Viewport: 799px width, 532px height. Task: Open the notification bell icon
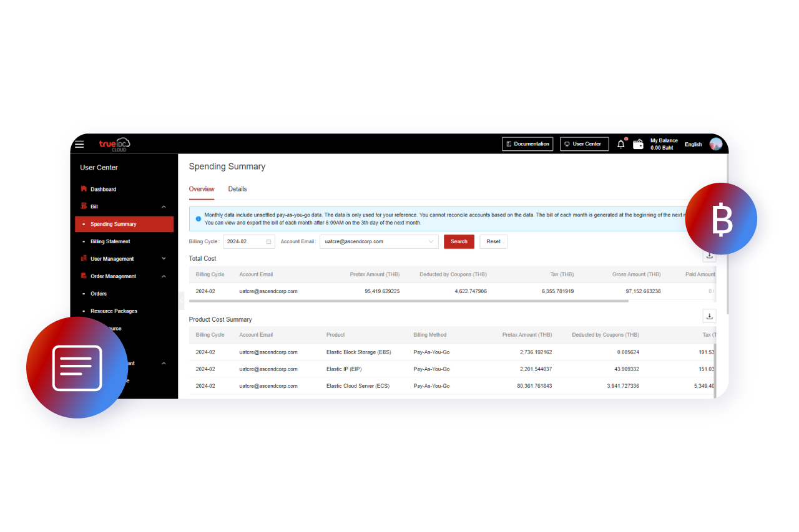point(620,144)
